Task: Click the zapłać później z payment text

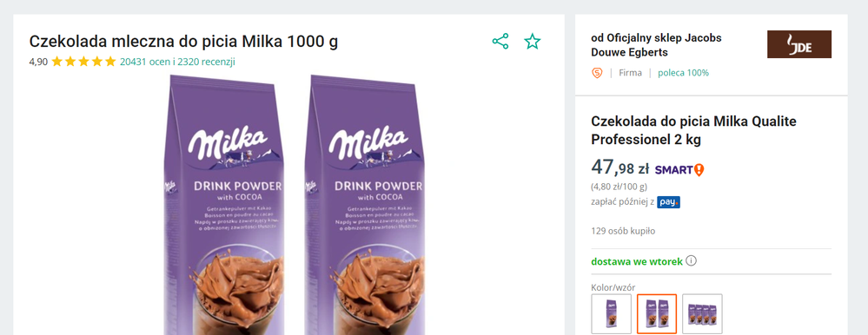Action: [623, 202]
